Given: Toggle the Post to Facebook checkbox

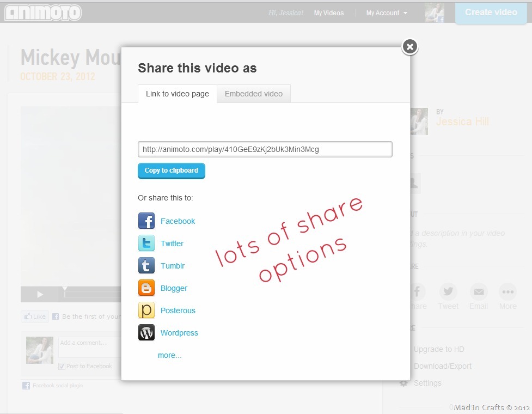Looking at the screenshot, I should 62,366.
